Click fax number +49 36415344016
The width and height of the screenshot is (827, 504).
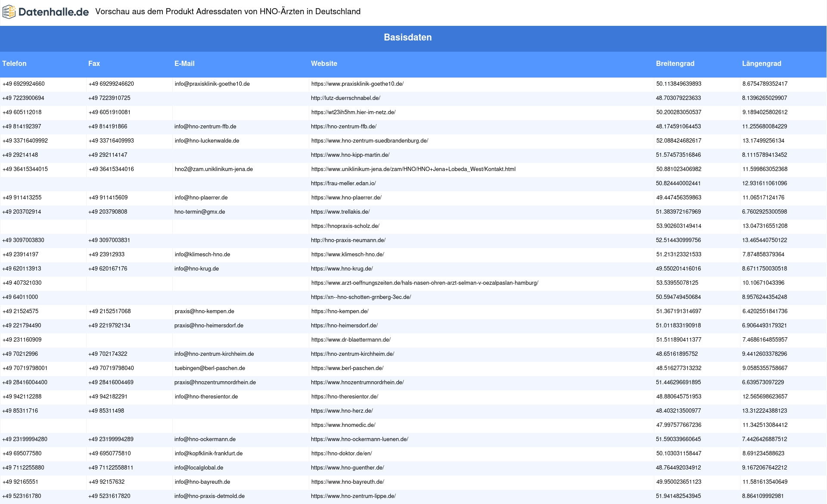pos(111,169)
